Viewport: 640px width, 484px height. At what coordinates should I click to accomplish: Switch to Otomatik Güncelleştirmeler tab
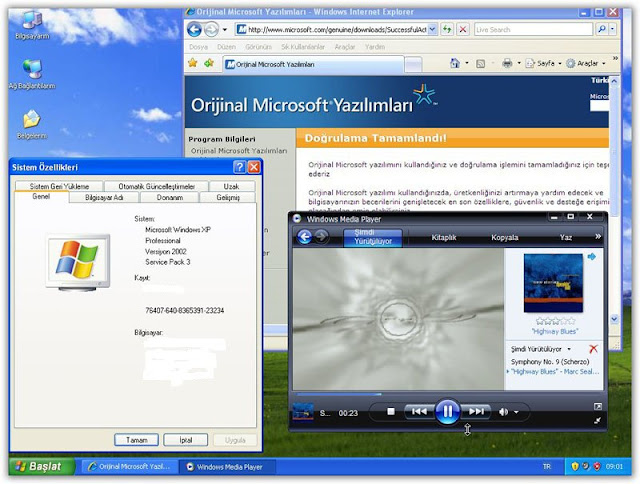point(157,186)
